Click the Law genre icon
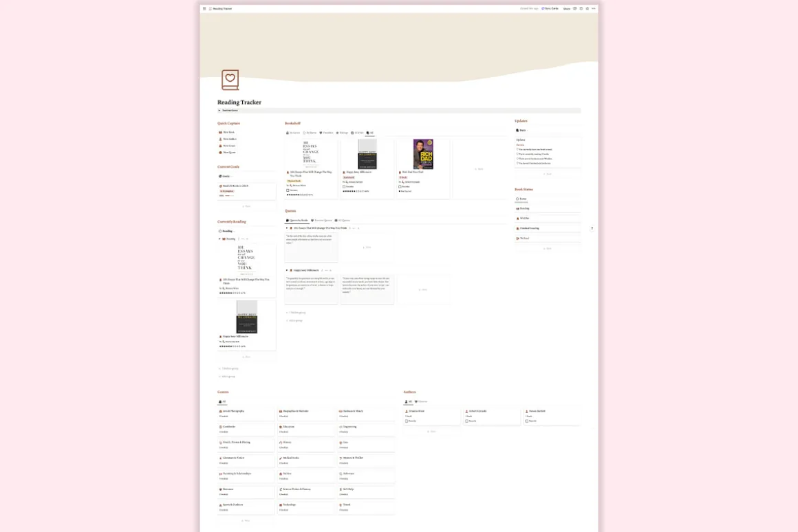Screen dimensions: 798x532 [x=341, y=443]
